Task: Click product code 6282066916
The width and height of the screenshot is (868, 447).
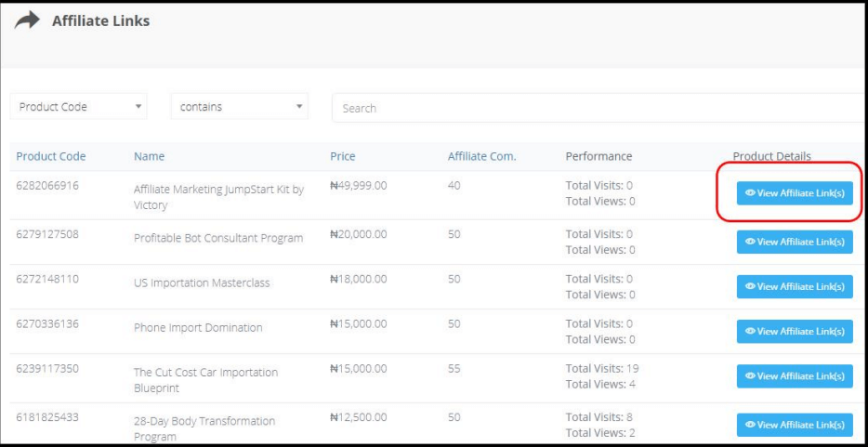Action: pos(47,186)
